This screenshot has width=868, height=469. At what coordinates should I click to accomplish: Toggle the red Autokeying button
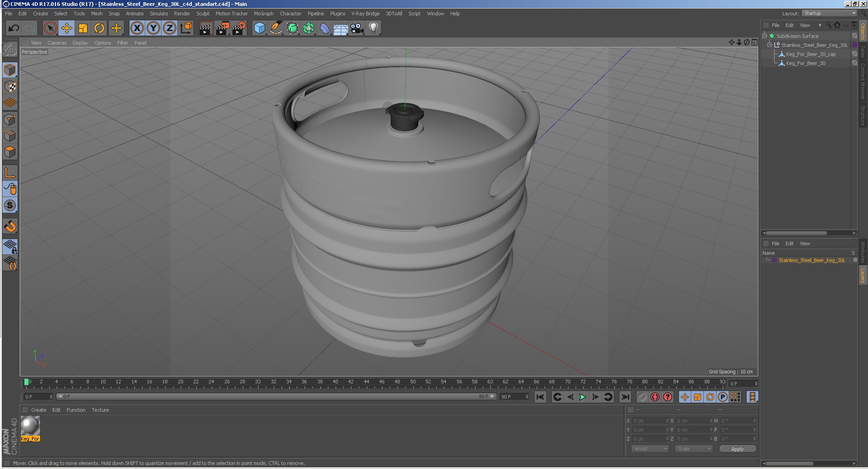coord(655,397)
